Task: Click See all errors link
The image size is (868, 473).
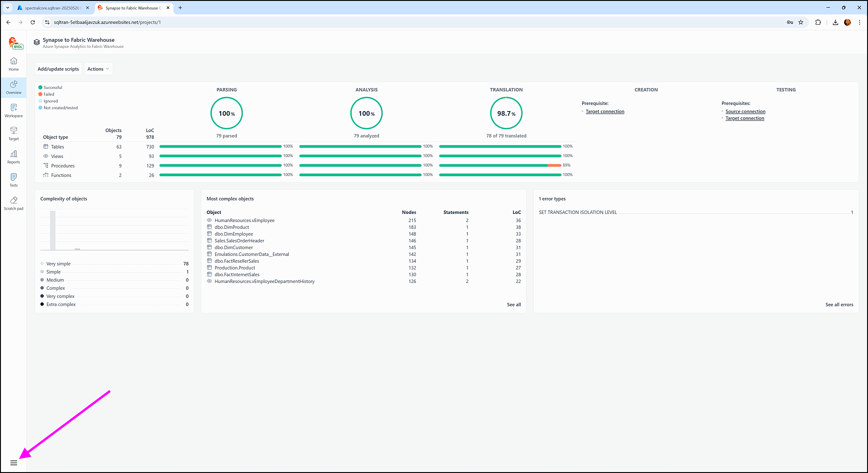Action: coord(839,305)
